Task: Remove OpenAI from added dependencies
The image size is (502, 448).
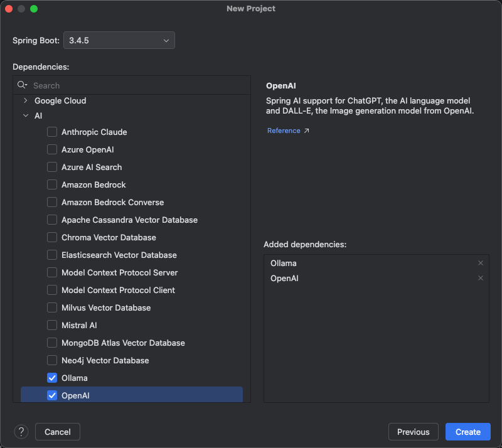Action: click(480, 278)
